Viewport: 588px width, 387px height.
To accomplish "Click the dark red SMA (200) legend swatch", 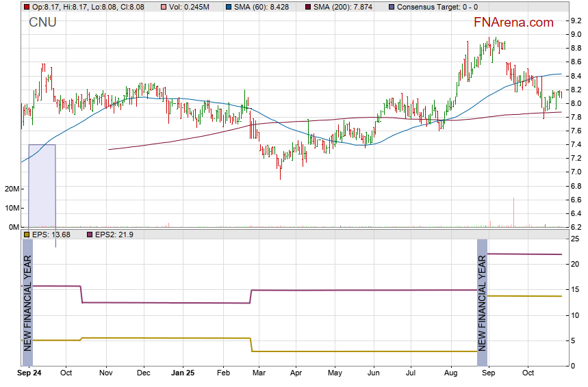I will click(x=309, y=7).
